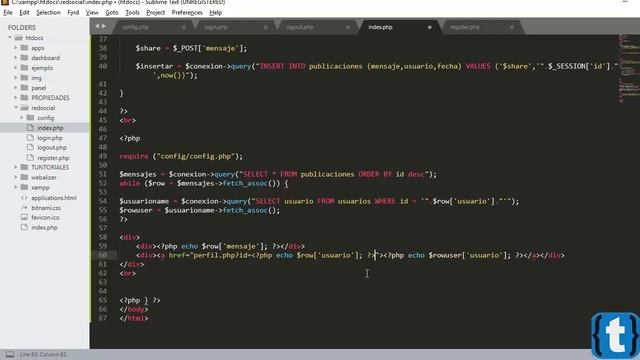This screenshot has width=640, height=360.
Task: Switch to the logout.php tab
Action: [x=300, y=27]
